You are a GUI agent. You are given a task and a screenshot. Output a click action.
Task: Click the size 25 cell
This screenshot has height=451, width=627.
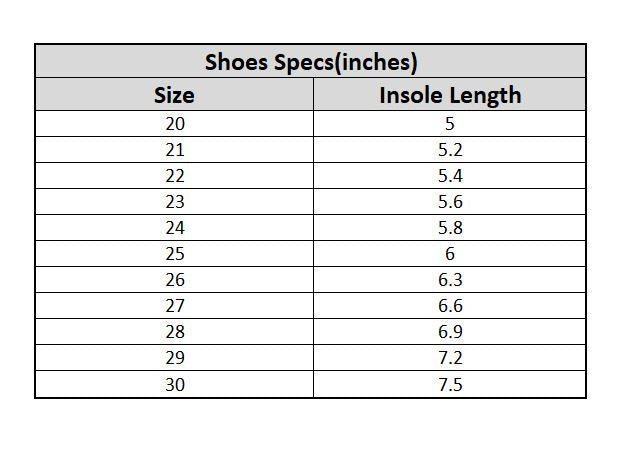(174, 254)
